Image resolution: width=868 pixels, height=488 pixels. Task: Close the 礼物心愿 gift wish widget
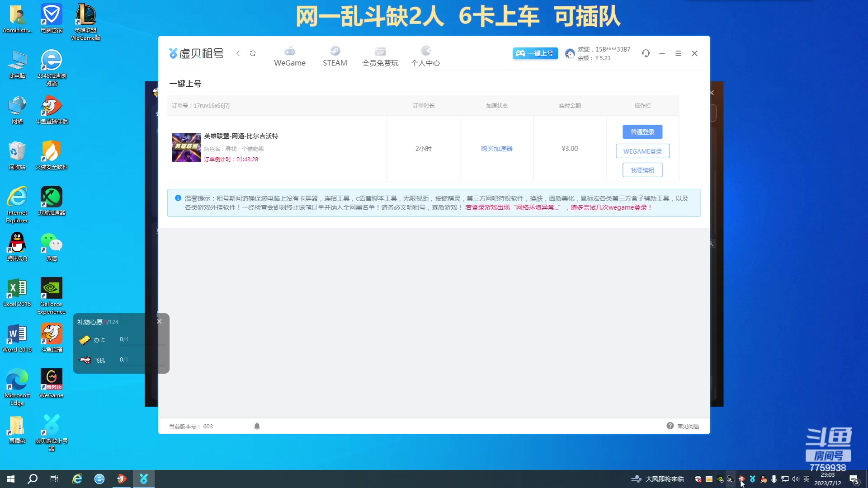click(159, 321)
